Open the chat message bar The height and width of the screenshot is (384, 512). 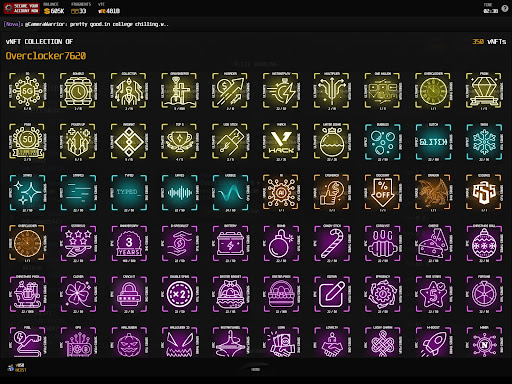tap(256, 24)
